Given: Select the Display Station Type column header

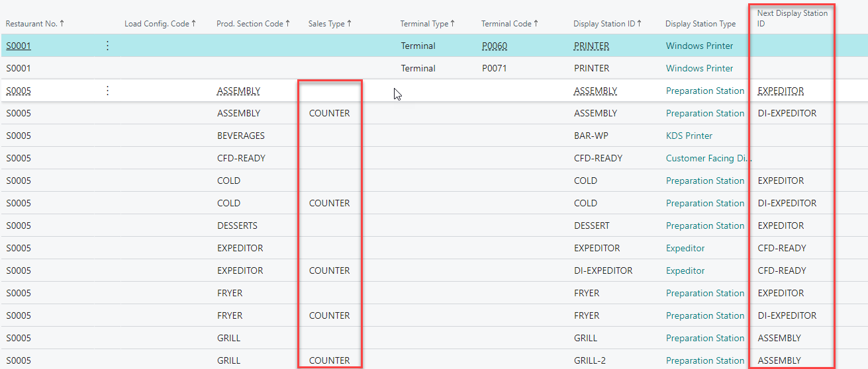Looking at the screenshot, I should (700, 24).
